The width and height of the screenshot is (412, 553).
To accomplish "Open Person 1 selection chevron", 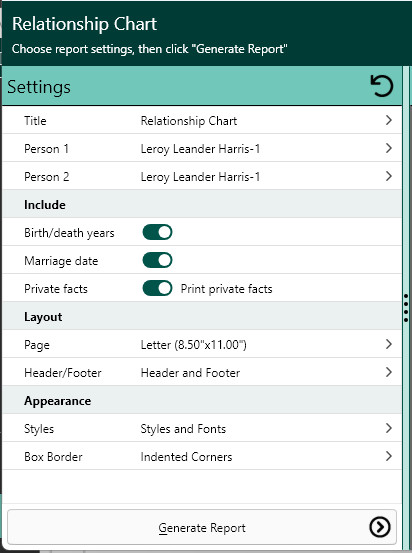I will point(389,148).
